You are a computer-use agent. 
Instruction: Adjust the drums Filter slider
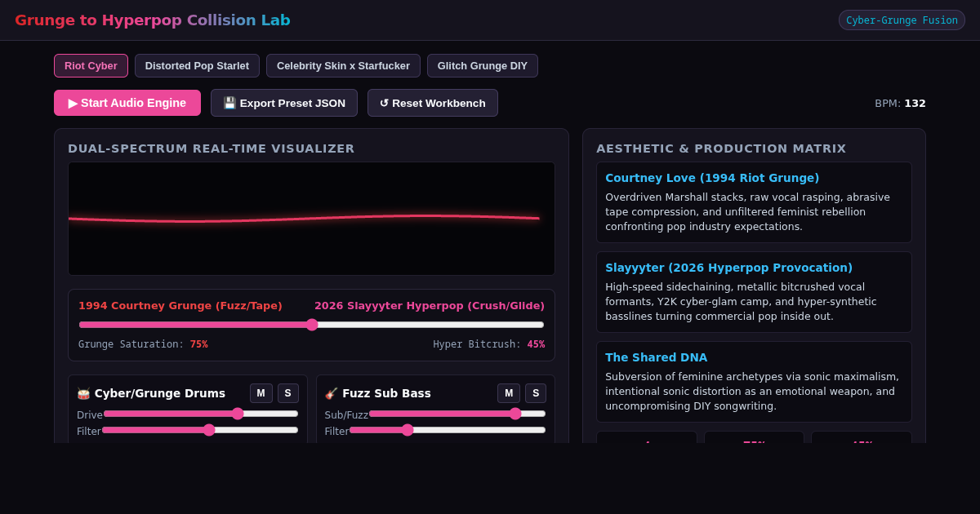click(x=200, y=430)
